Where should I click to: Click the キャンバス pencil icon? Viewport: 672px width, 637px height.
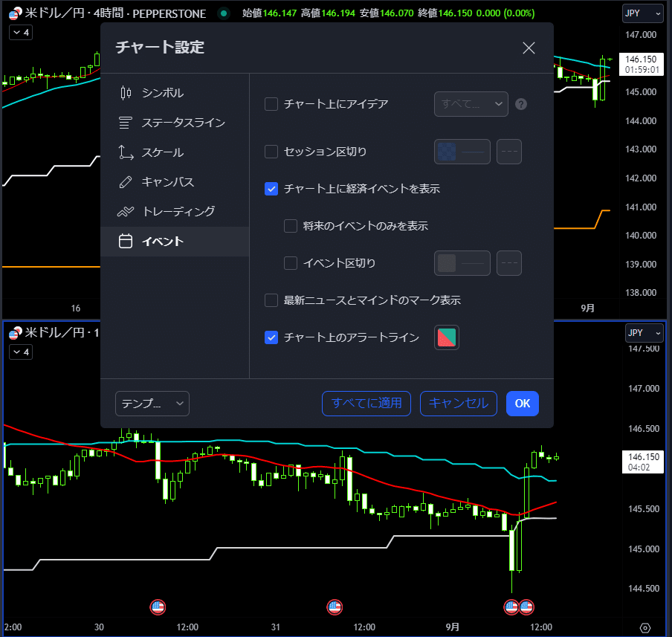[126, 182]
